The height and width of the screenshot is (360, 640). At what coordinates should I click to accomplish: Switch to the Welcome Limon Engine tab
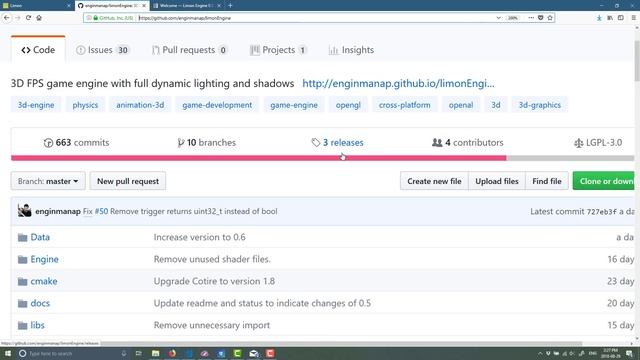[x=187, y=6]
